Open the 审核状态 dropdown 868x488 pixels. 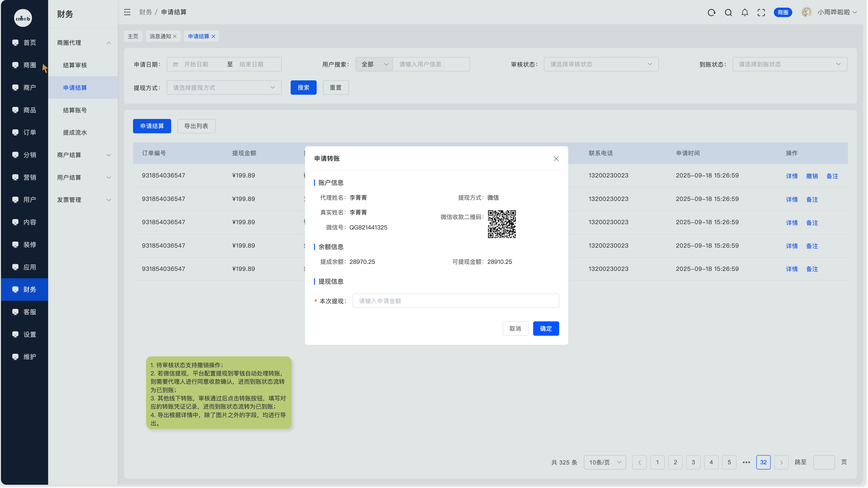pos(601,64)
